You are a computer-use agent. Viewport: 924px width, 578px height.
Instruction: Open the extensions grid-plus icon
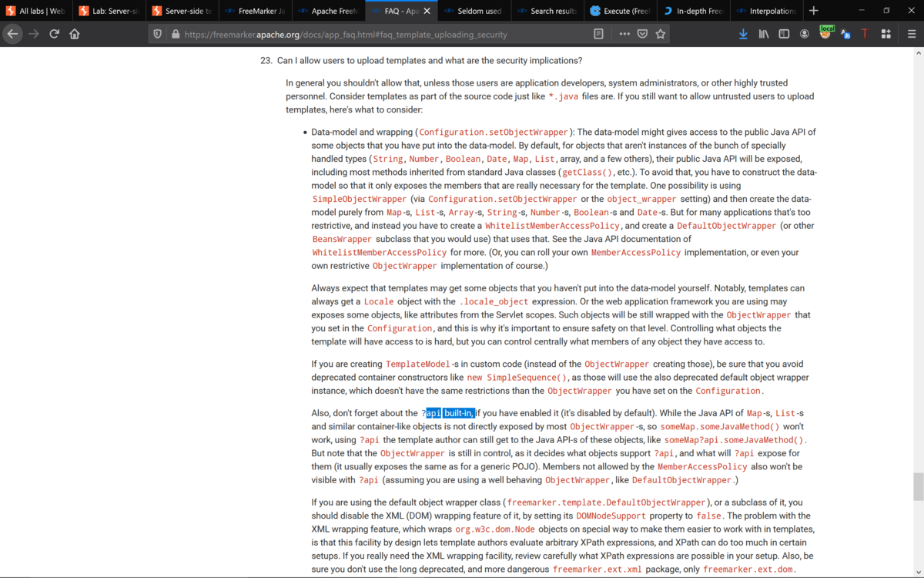(x=886, y=34)
